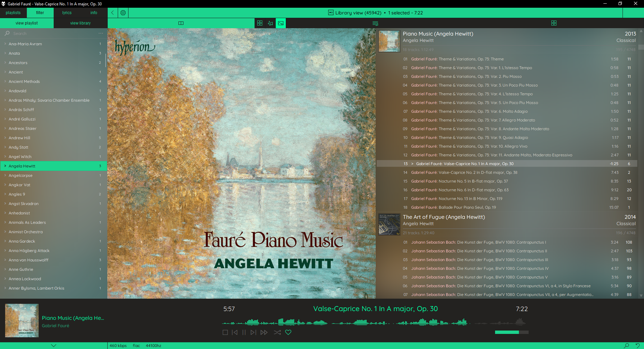The image size is (644, 349).
Task: Select Bach Contrapunctus IV track
Action: 507,268
